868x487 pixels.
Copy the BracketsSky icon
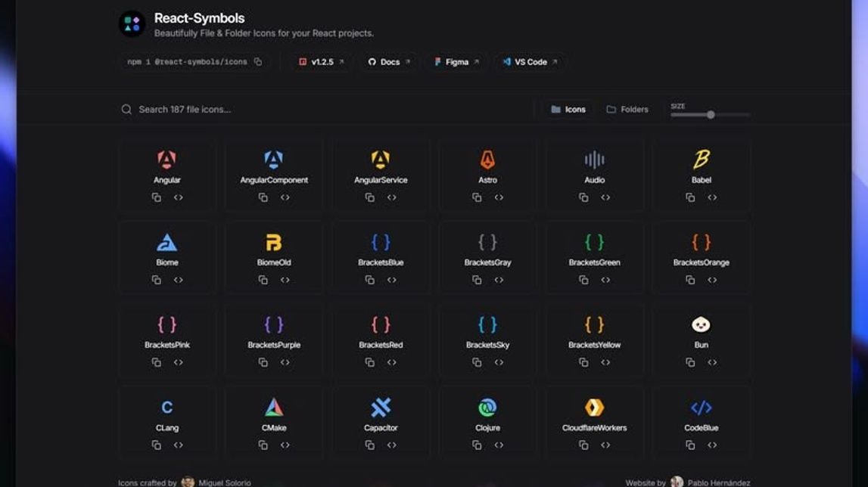pos(477,362)
